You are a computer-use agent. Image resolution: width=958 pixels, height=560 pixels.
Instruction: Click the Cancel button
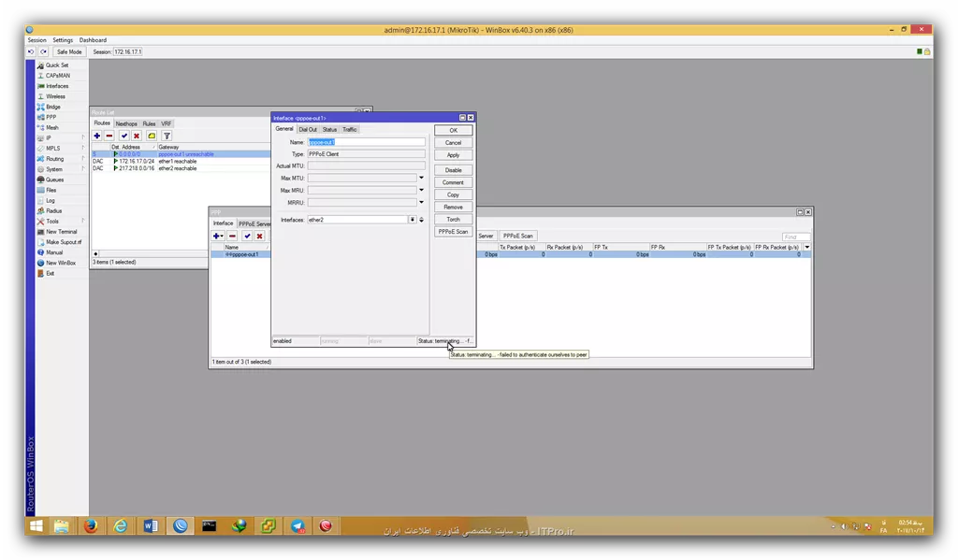click(x=454, y=143)
